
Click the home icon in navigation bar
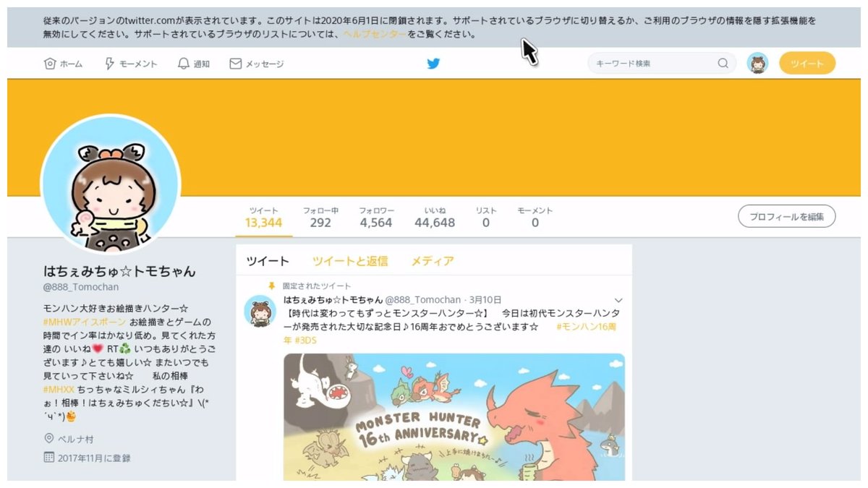pos(50,64)
